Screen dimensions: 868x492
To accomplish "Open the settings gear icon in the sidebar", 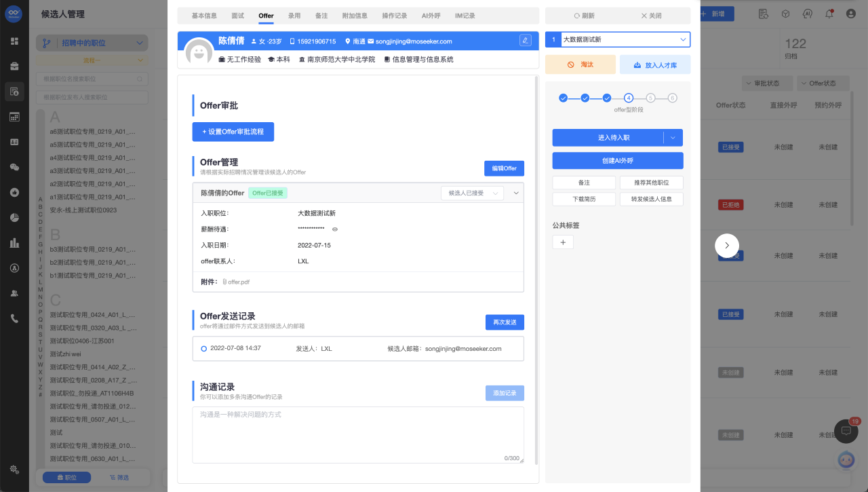I will point(14,469).
